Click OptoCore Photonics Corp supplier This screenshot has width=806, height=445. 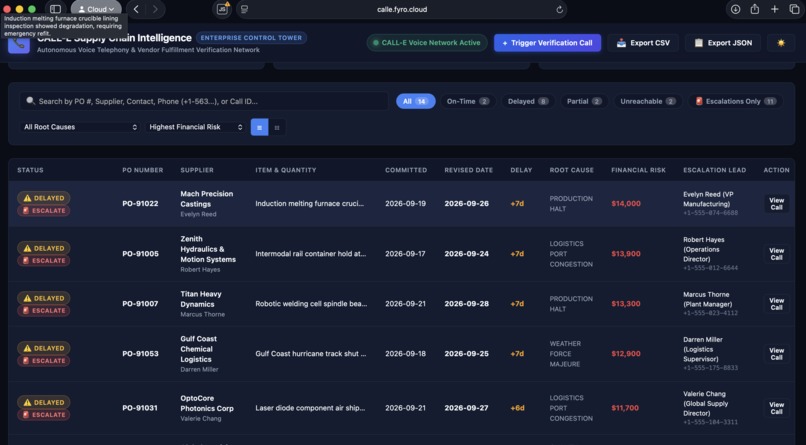(x=207, y=403)
